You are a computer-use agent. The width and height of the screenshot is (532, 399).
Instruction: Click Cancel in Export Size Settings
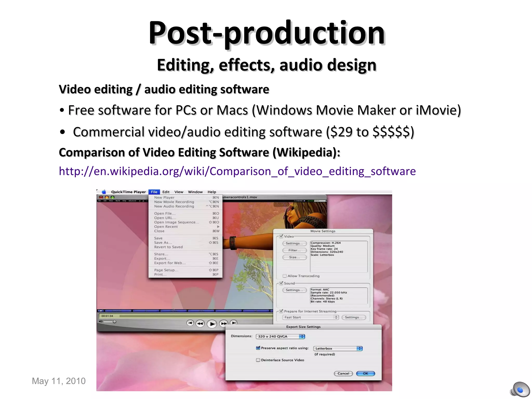tap(343, 374)
